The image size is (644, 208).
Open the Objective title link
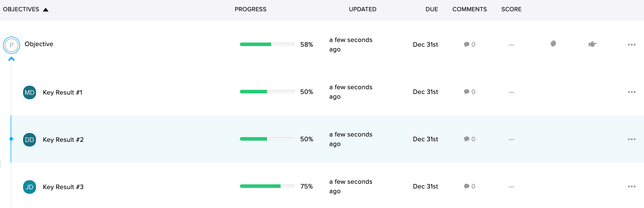tap(39, 44)
